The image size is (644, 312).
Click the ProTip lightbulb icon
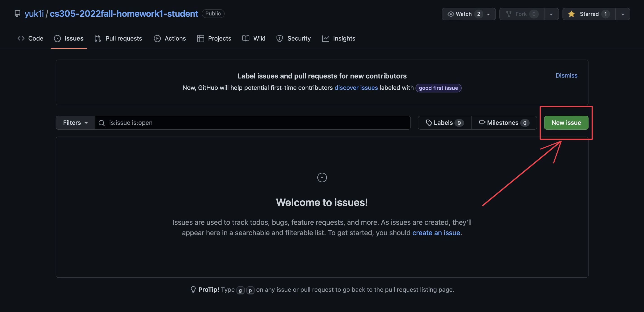coord(193,290)
